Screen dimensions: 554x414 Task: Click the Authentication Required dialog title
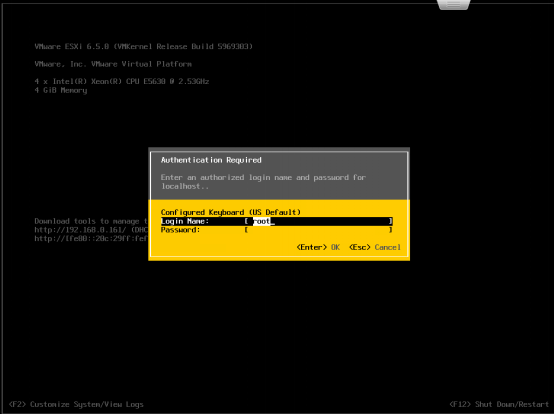[x=211, y=160]
